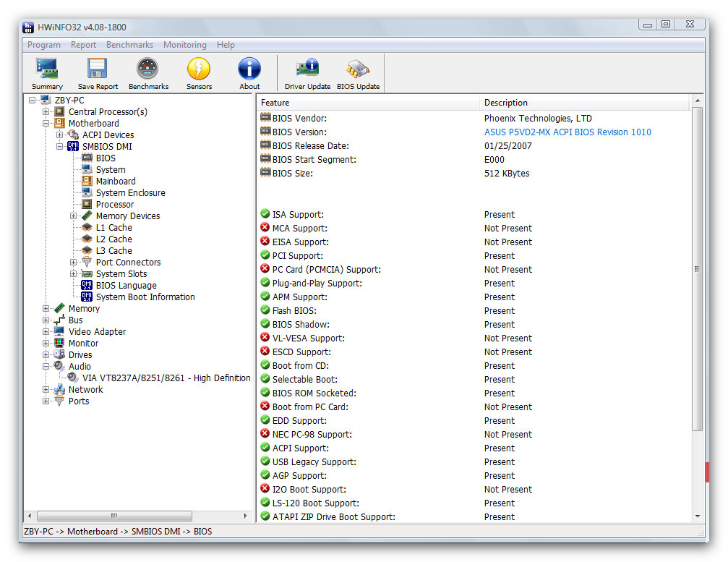This screenshot has width=728, height=562.
Task: Collapse the ZBY-PC root node
Action: pos(32,100)
